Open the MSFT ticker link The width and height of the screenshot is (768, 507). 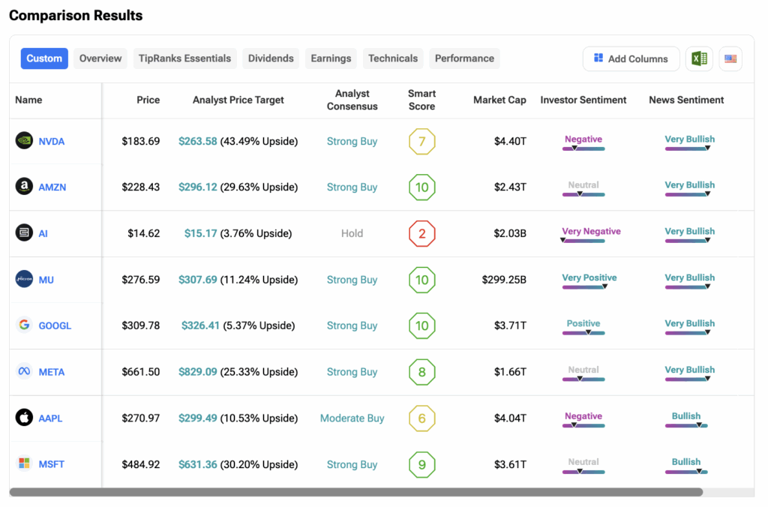51,465
